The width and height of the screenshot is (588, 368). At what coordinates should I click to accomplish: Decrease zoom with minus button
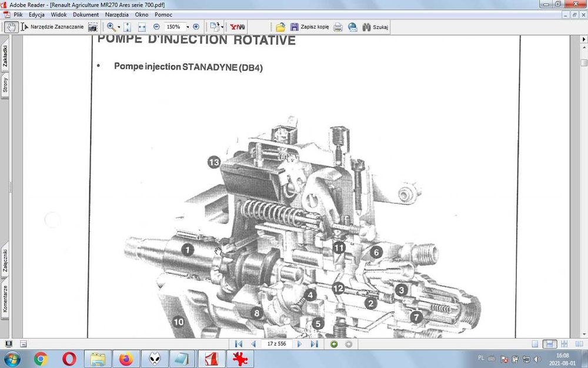[156, 27]
